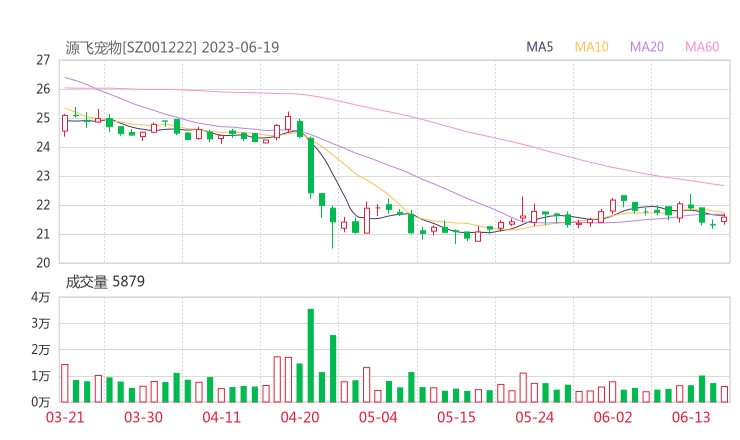Click the volume axis label 3万
Image resolution: width=740 pixels, height=440 pixels.
click(41, 323)
